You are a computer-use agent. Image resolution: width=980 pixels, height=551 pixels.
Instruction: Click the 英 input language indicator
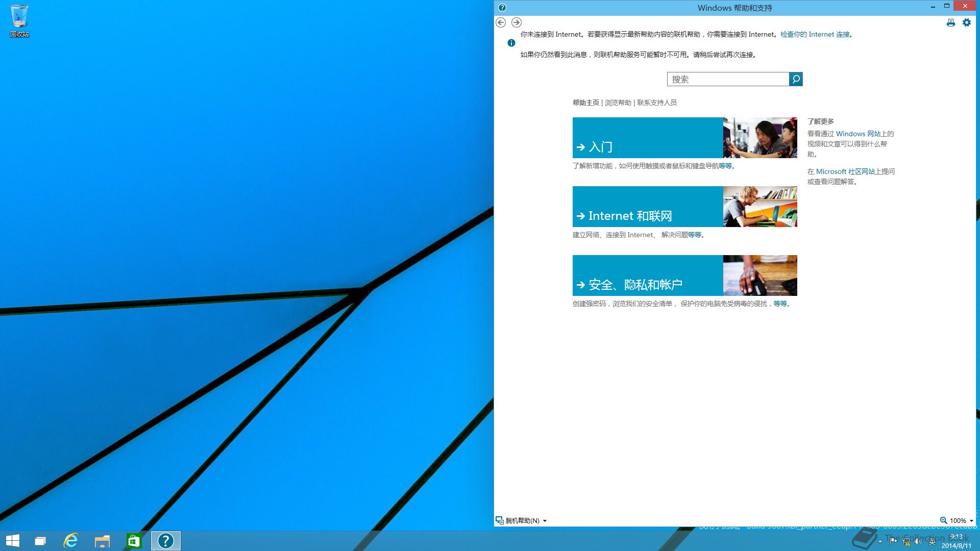coord(932,542)
